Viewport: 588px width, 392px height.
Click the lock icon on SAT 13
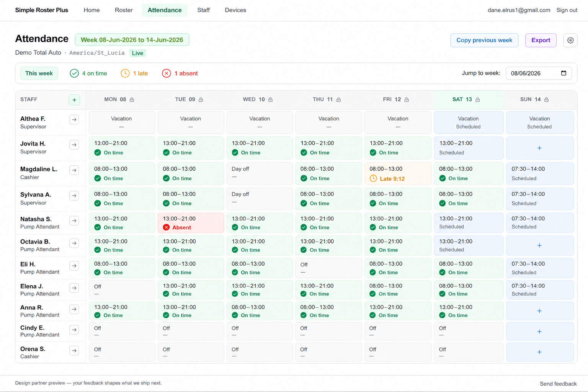click(x=477, y=100)
